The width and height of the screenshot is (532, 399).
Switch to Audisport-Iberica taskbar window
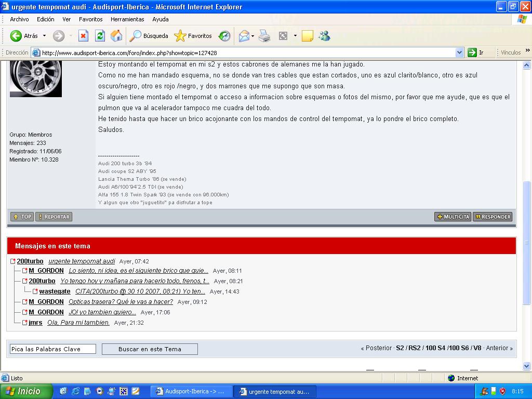pos(191,391)
